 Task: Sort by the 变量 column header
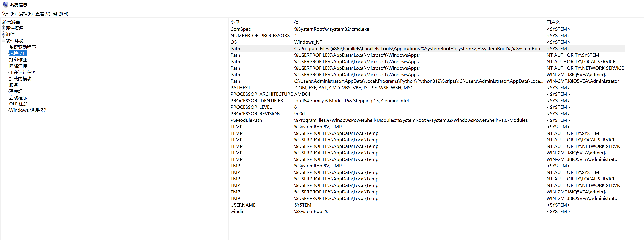pos(260,22)
